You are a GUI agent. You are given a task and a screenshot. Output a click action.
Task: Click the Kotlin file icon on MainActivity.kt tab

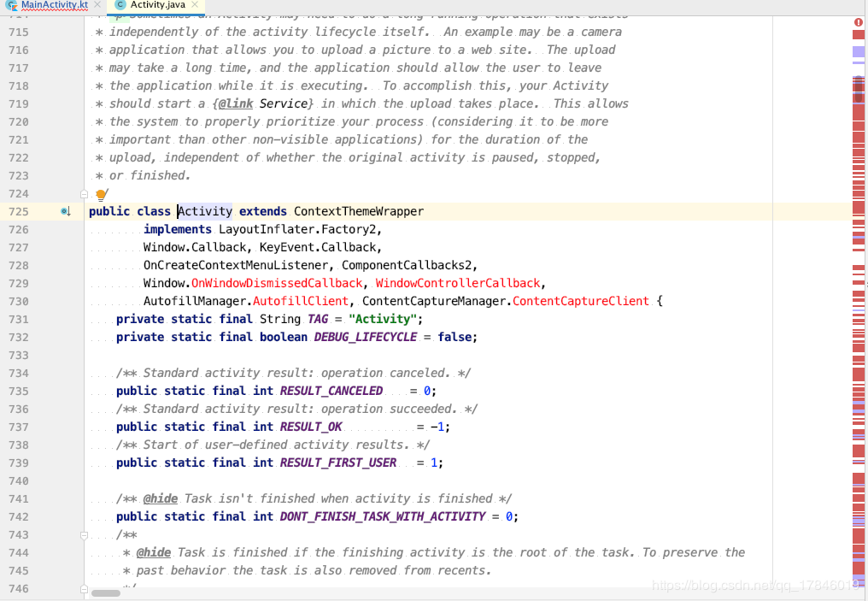(x=11, y=5)
